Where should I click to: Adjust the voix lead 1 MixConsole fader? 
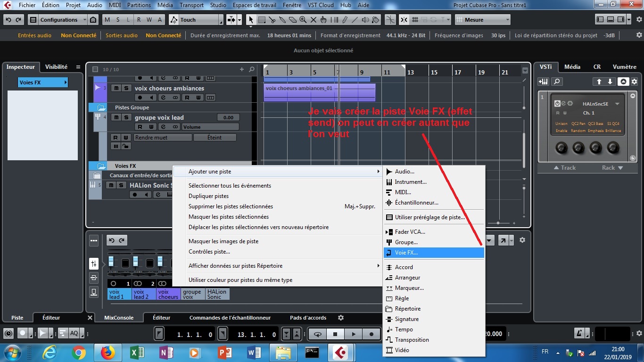pyautogui.click(x=111, y=262)
